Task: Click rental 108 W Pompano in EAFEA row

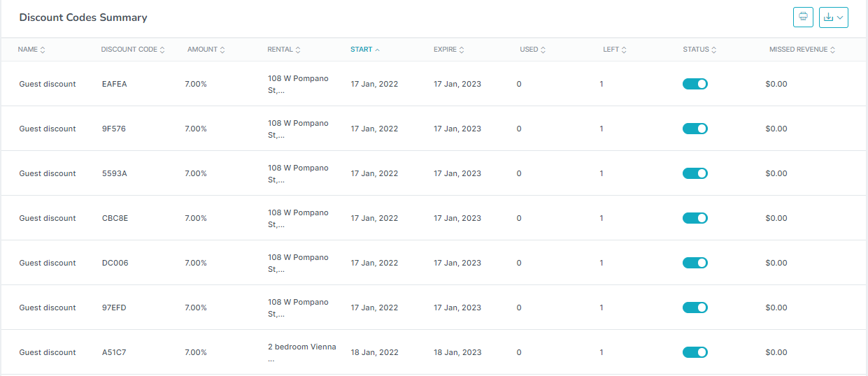Action: click(x=298, y=84)
